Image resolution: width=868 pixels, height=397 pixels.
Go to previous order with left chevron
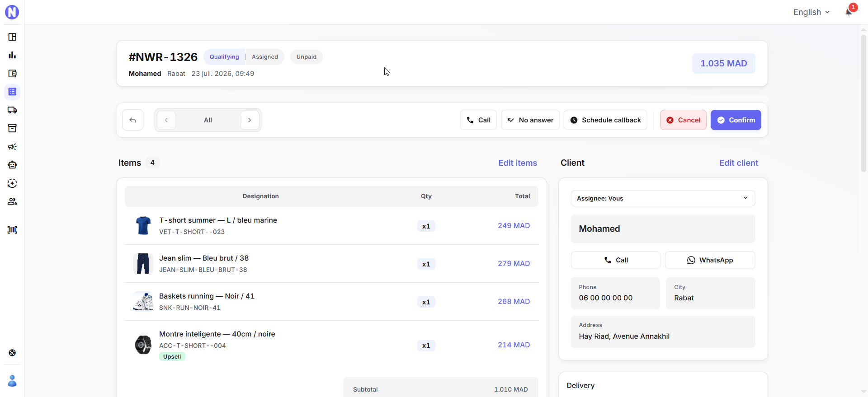[166, 120]
